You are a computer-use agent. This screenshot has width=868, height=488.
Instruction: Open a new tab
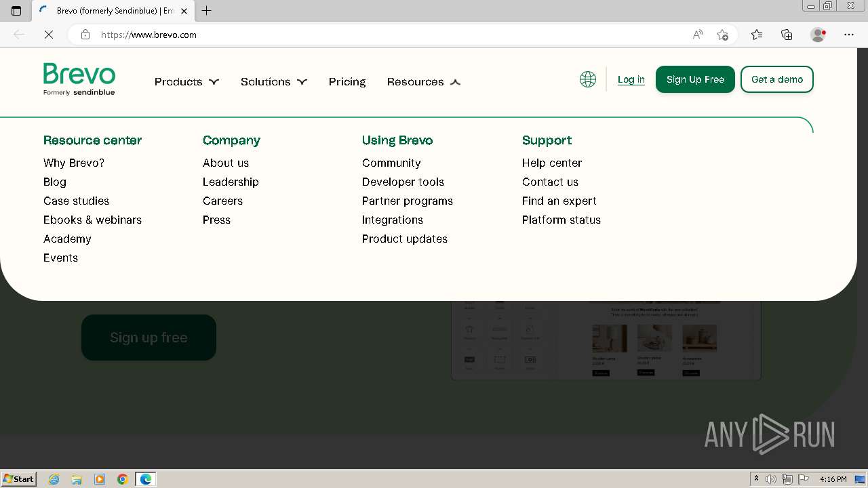tap(207, 11)
